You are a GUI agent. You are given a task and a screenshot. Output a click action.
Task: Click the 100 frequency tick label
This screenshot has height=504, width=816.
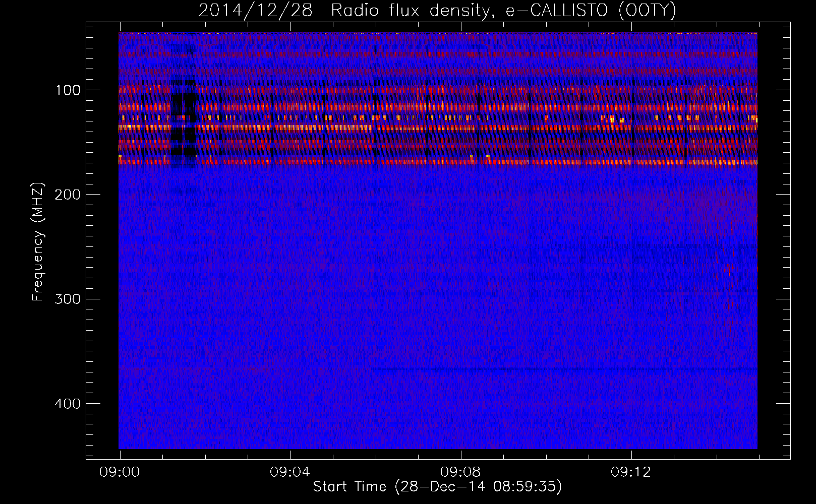coord(68,91)
